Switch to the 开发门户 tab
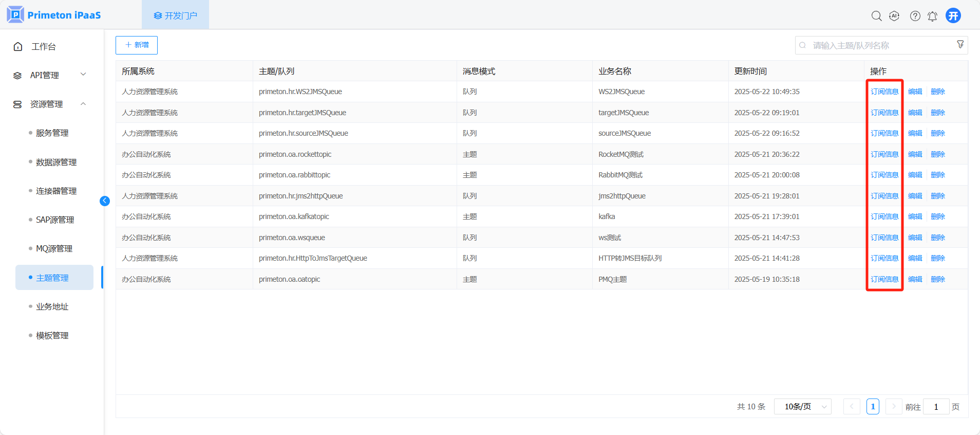 [x=175, y=15]
